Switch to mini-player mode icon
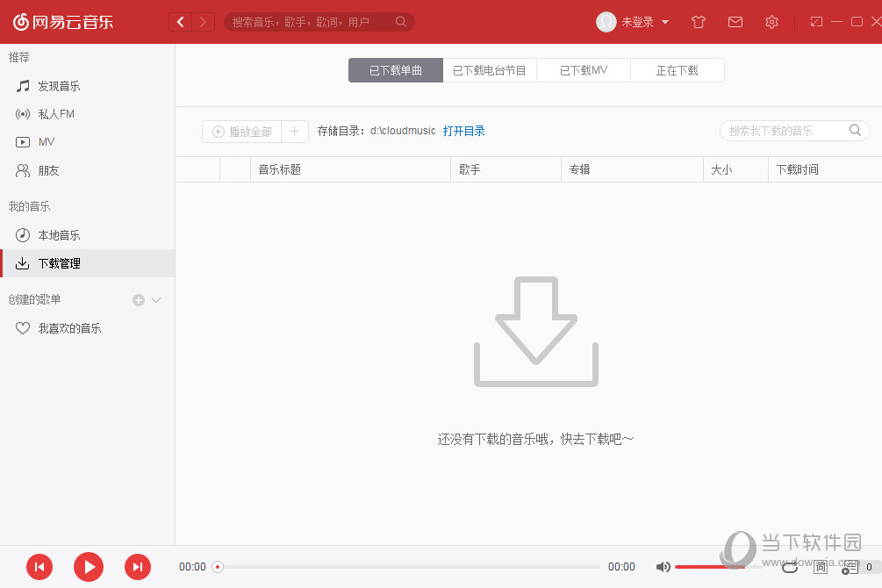The height and width of the screenshot is (588, 882). point(814,21)
